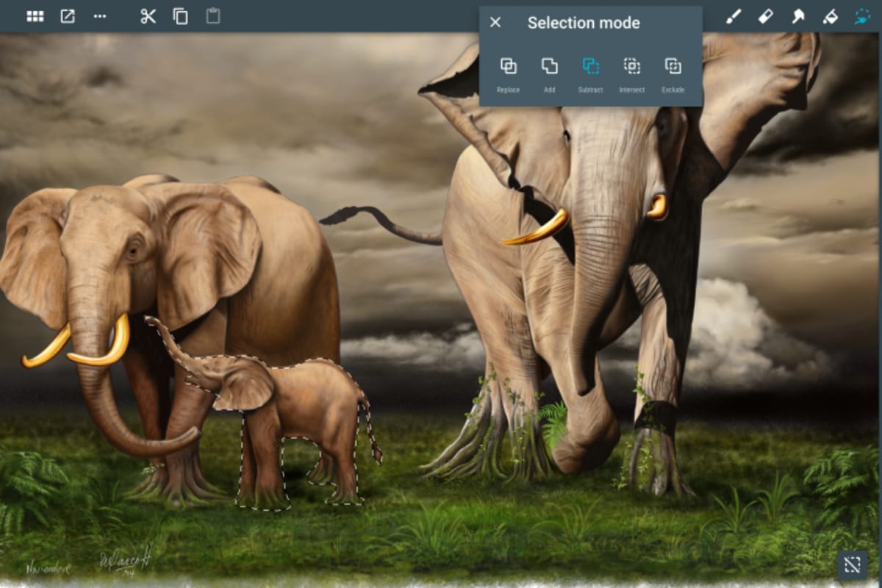The height and width of the screenshot is (588, 882).
Task: Select the Smudge tool
Action: point(797,16)
